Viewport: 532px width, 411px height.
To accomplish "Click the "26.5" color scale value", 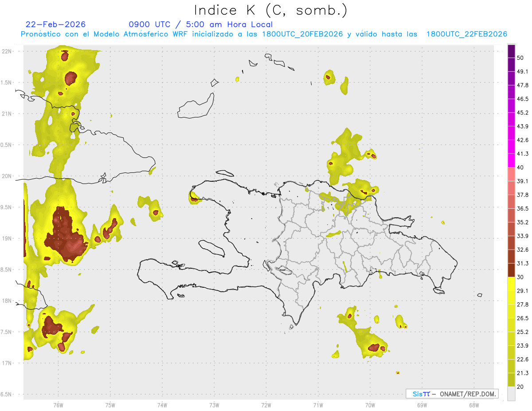I will coord(523,318).
